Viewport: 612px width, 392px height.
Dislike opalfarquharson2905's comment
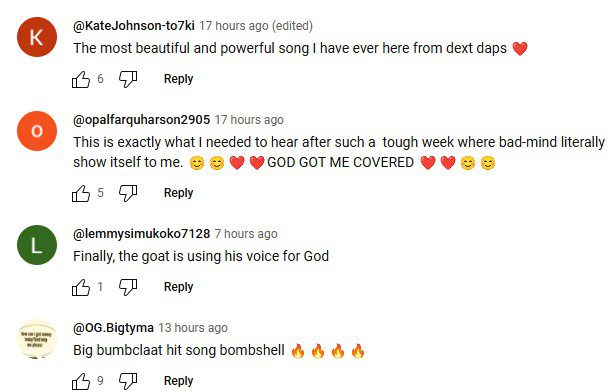click(x=128, y=193)
